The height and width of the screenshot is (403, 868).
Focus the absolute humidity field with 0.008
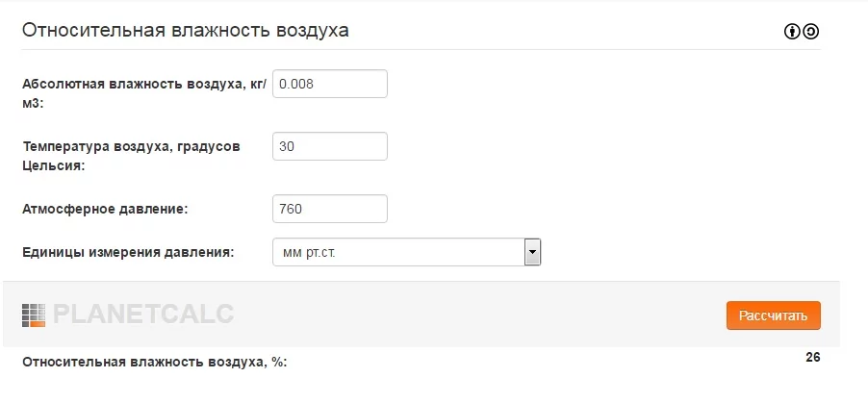tap(330, 84)
